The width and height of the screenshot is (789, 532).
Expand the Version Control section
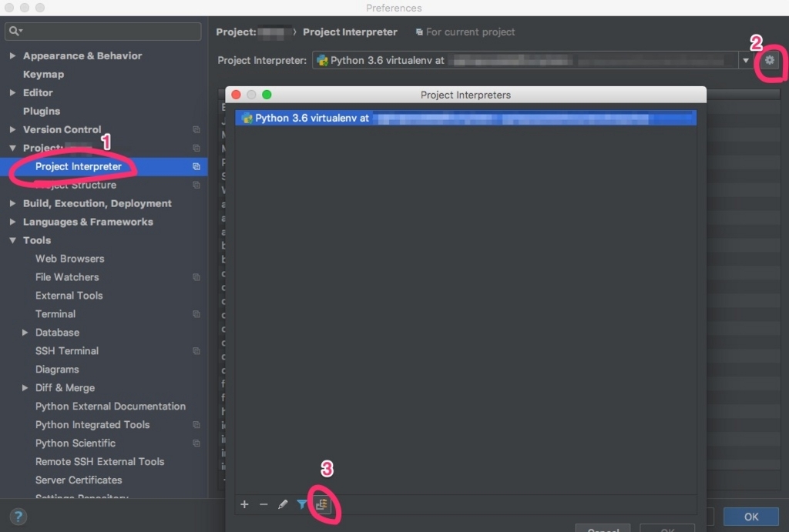pyautogui.click(x=12, y=130)
